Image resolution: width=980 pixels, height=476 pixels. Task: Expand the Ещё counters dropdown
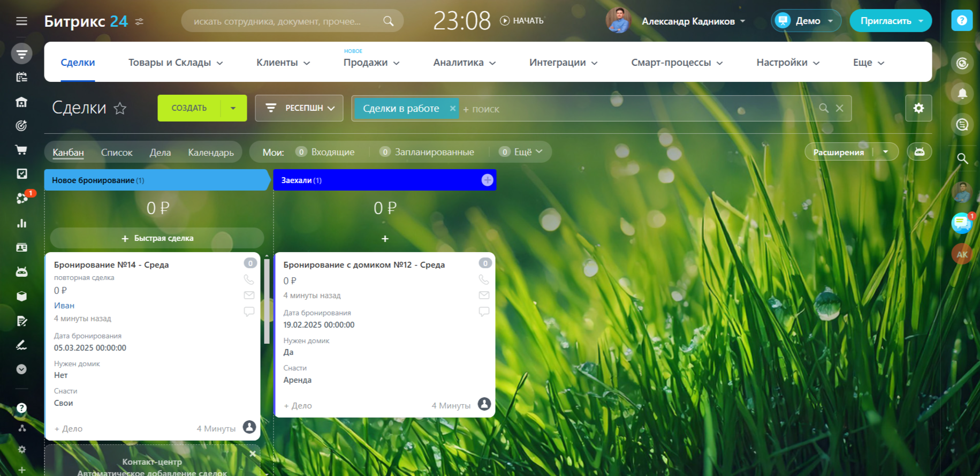521,152
